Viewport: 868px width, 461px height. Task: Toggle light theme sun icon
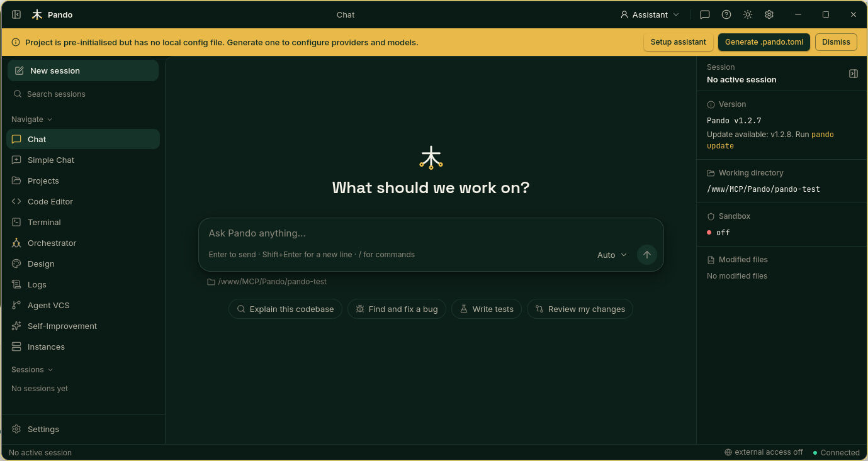coord(748,14)
